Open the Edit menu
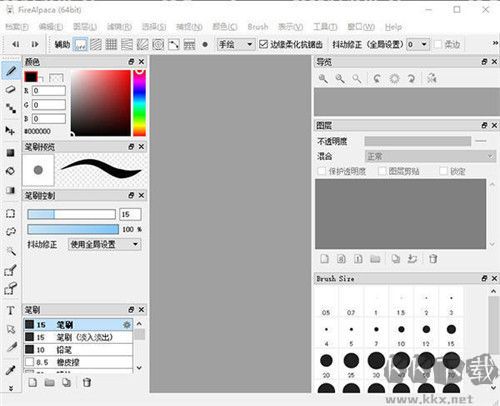 click(51, 27)
